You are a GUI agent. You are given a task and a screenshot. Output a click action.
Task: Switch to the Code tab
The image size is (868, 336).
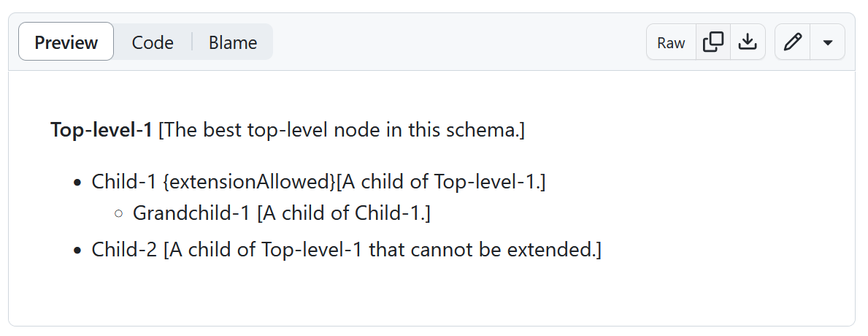point(153,42)
